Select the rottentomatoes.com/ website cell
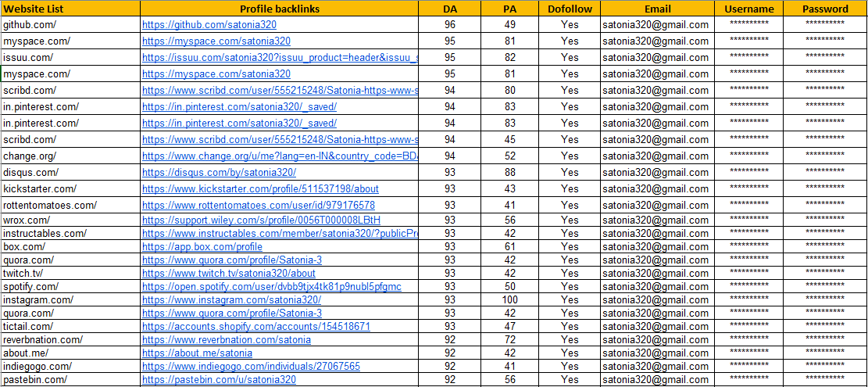This screenshot has width=868, height=387. pos(70,206)
